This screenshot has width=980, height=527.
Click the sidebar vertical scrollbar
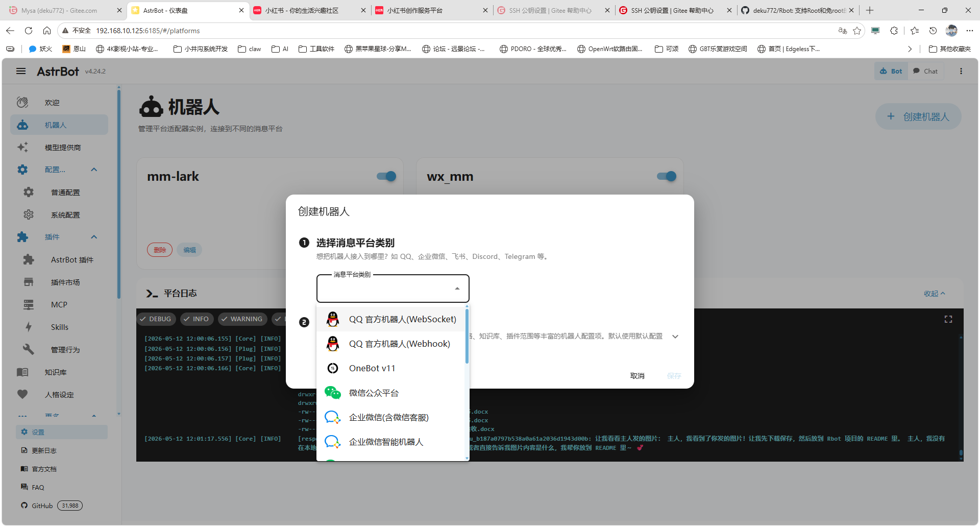coord(119,194)
